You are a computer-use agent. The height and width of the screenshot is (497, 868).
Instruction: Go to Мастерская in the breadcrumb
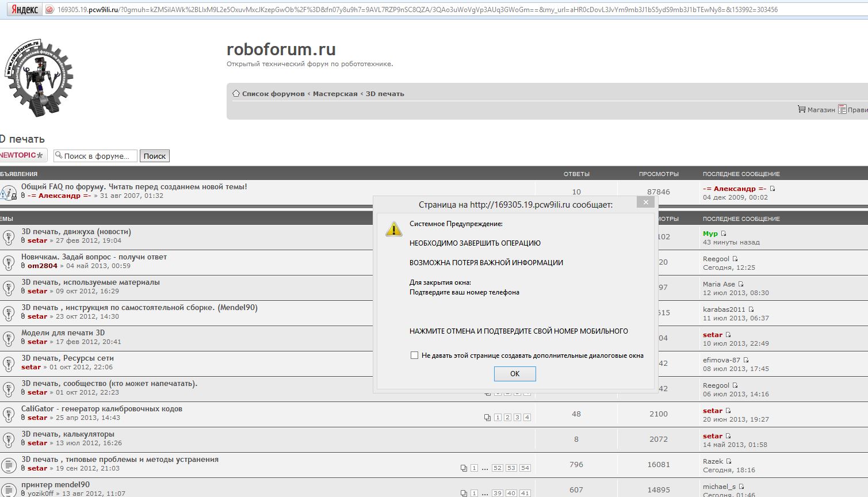pyautogui.click(x=335, y=94)
